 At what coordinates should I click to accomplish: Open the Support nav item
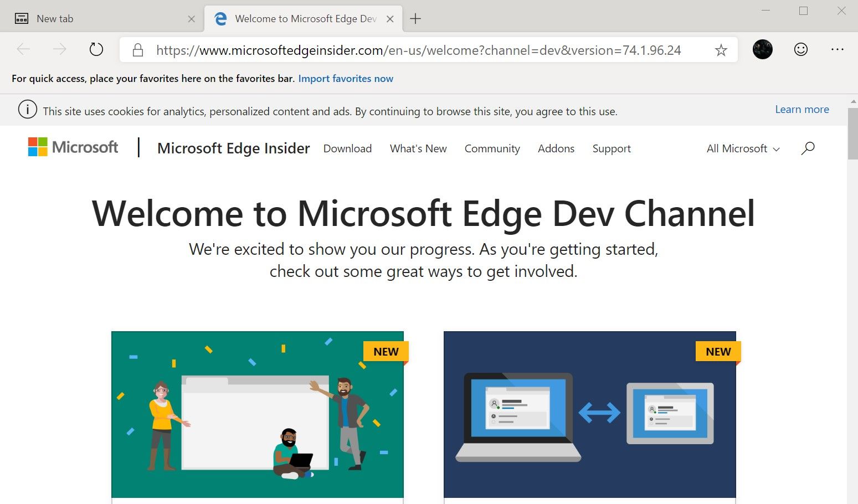612,148
